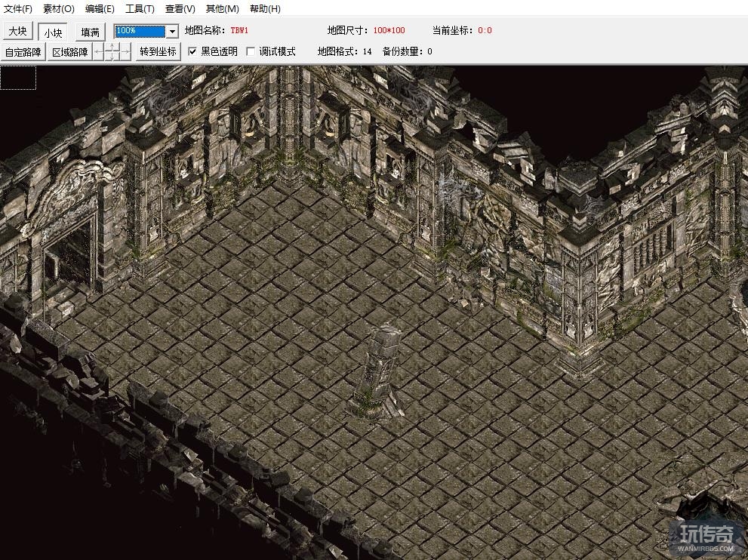The width and height of the screenshot is (748, 560).
Task: Open the 文件(F) menu
Action: click(x=17, y=8)
